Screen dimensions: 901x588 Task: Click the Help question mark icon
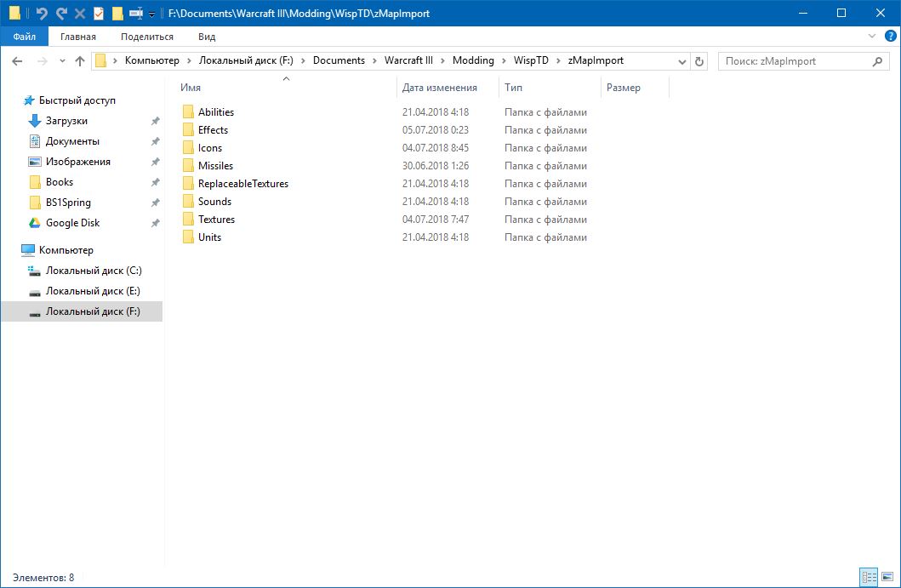coord(890,37)
